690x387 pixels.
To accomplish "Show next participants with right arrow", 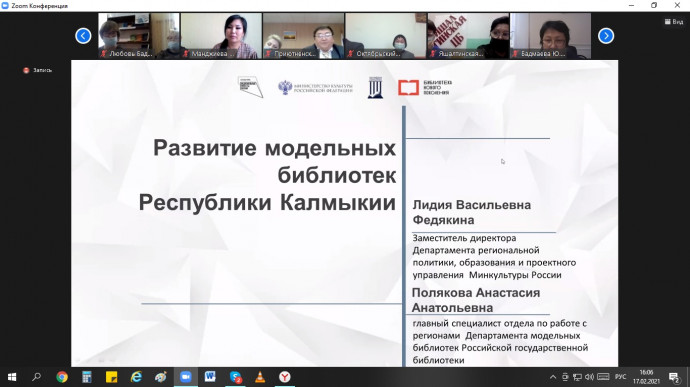I will click(606, 36).
